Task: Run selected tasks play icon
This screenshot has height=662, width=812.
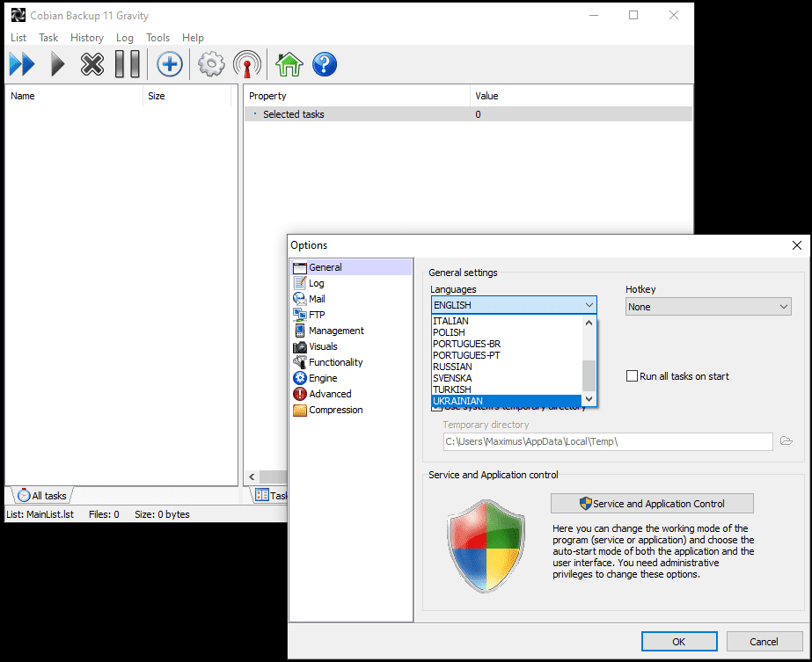Action: (x=57, y=65)
